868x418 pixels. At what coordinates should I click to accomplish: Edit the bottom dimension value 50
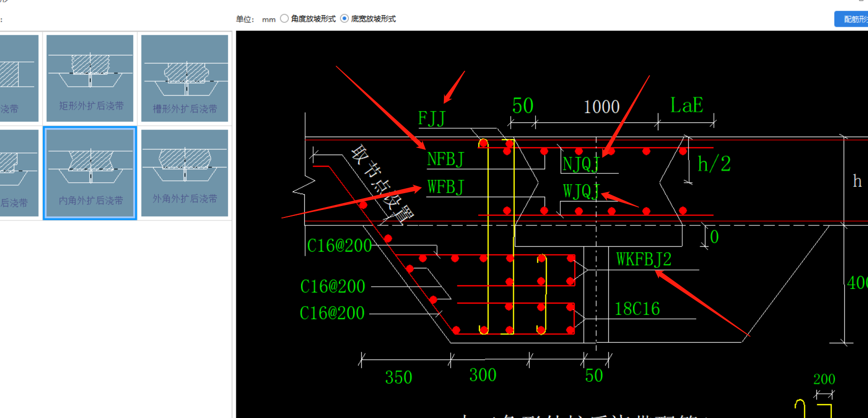click(594, 376)
